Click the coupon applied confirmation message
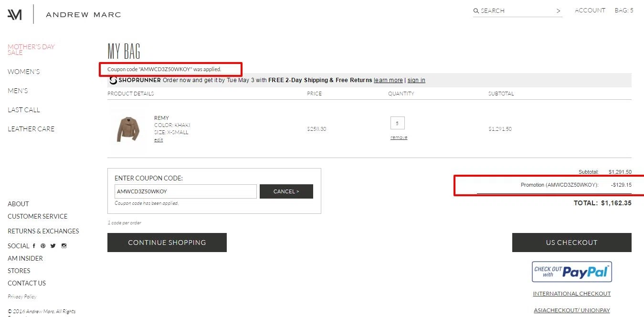 (164, 69)
